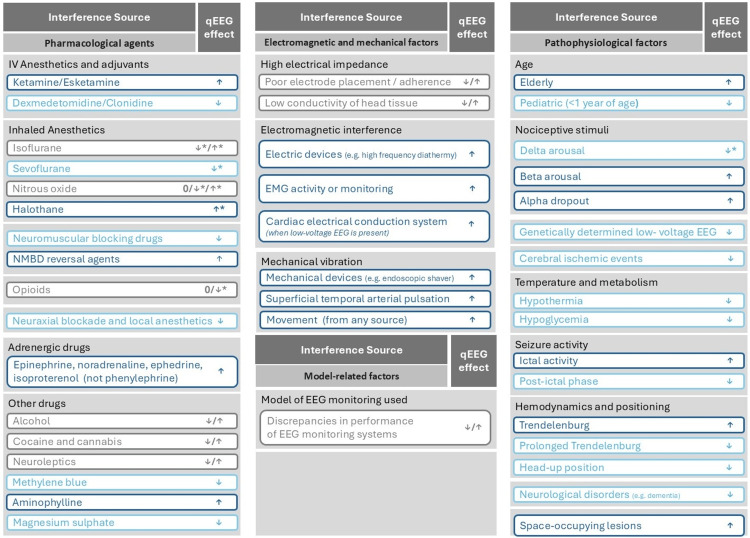The height and width of the screenshot is (538, 750).
Task: Select Discrepancies in performance of EEG monitoring
Action: 375,428
